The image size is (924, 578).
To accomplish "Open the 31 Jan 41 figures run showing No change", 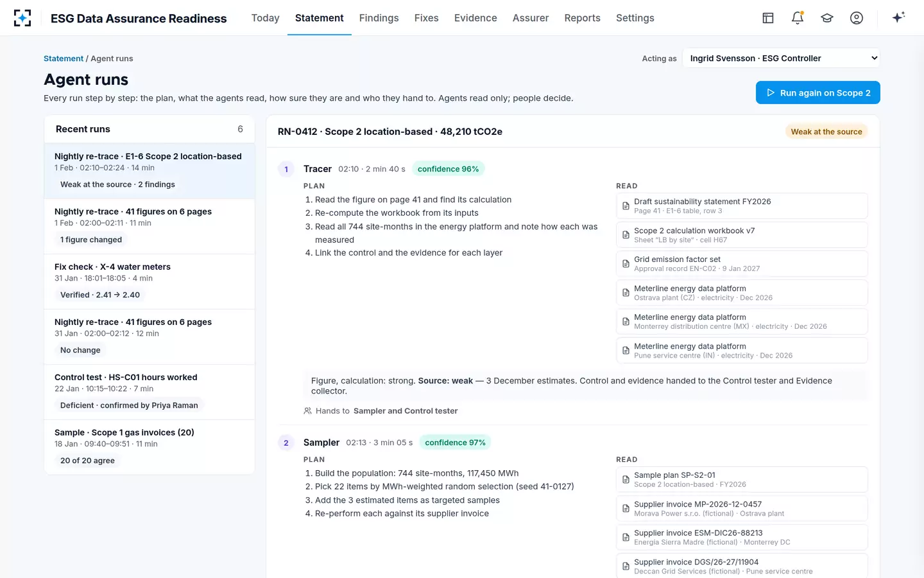I will 150,337.
